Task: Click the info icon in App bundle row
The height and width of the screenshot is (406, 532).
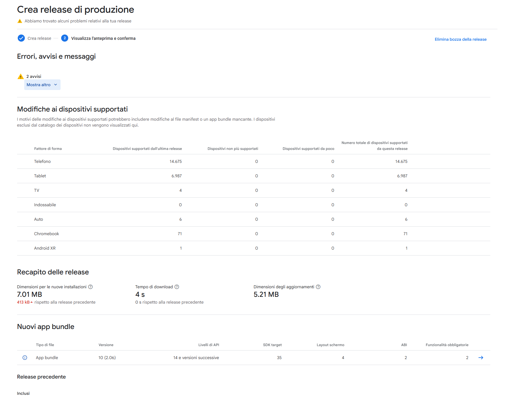Action: [25, 358]
